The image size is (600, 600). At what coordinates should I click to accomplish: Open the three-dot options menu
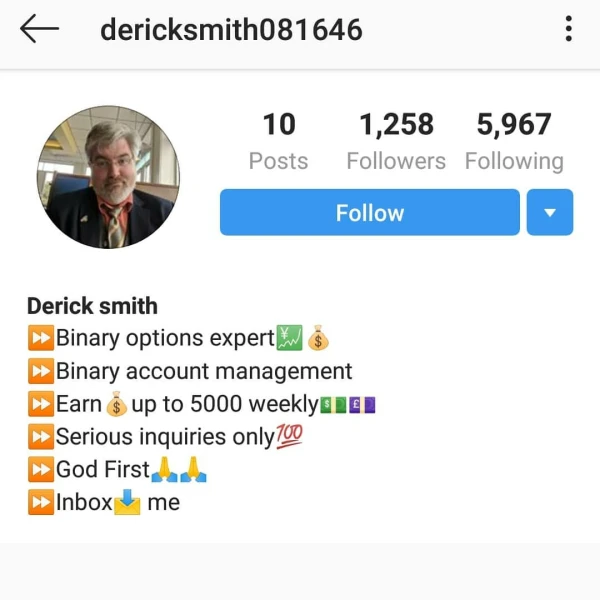[x=569, y=29]
